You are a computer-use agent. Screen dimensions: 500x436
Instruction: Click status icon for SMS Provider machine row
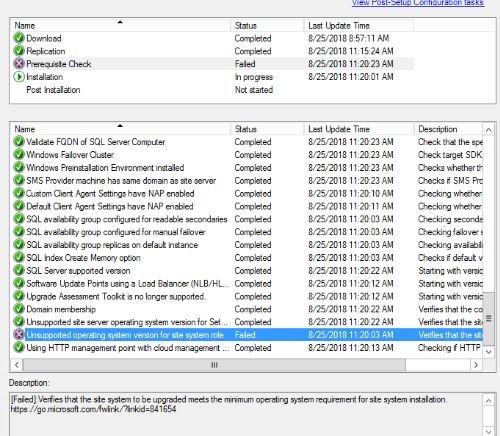point(19,181)
